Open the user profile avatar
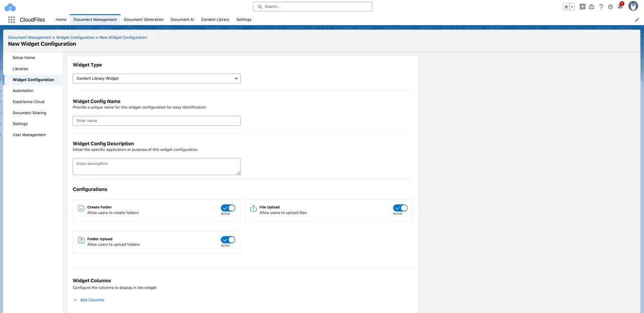This screenshot has height=313, width=644. coord(633,6)
